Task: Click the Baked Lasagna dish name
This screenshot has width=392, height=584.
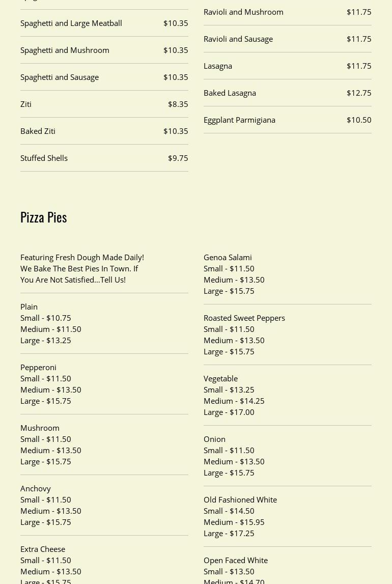Action: tap(230, 93)
